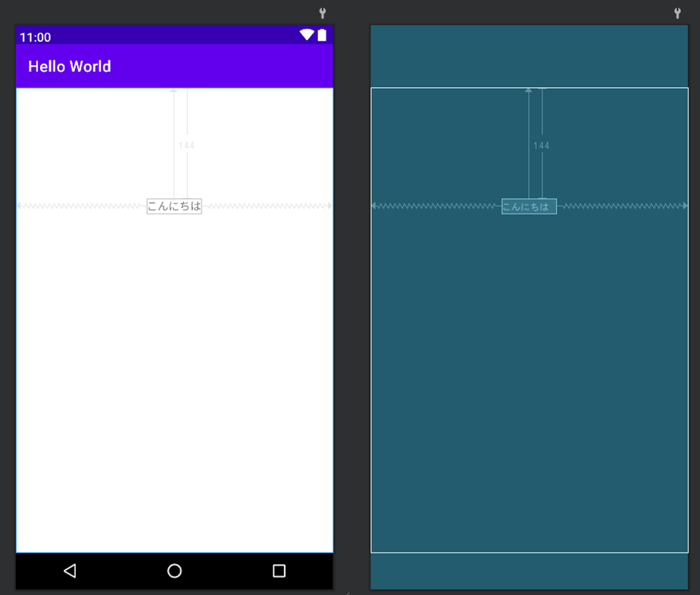Image resolution: width=700 pixels, height=595 pixels.
Task: Click the right constraint spring in design preview
Action: tap(267, 206)
